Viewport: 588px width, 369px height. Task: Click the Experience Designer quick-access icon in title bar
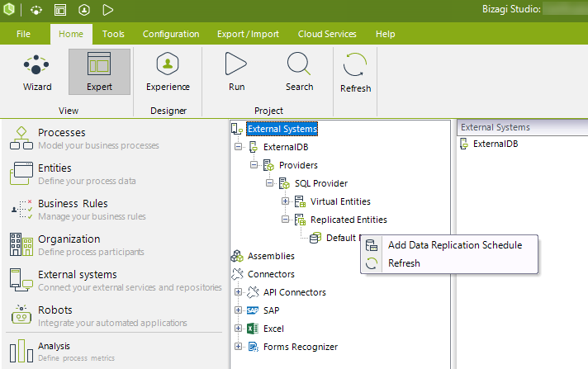[x=84, y=10]
